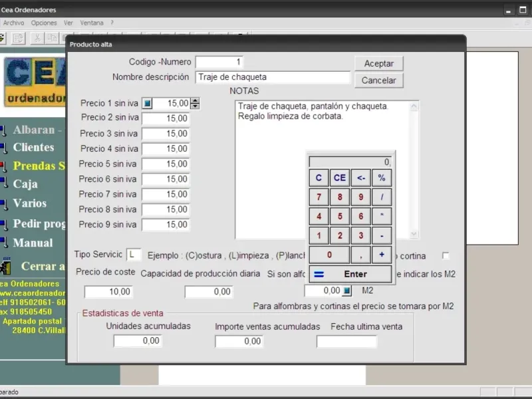Click NOTAS scrollbar up arrow
Image resolution: width=532 pixels, height=399 pixels.
click(x=414, y=107)
